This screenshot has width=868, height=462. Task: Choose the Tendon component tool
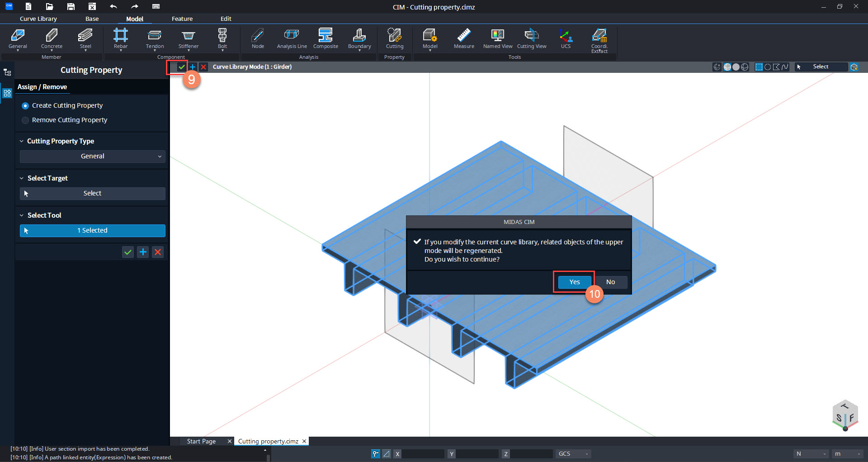click(x=155, y=39)
